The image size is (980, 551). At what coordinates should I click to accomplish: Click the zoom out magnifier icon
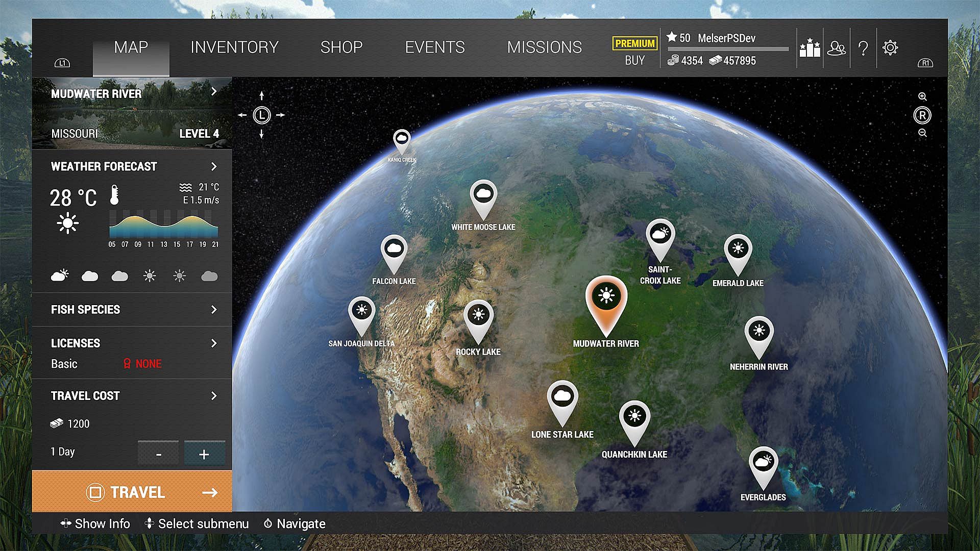[x=922, y=133]
